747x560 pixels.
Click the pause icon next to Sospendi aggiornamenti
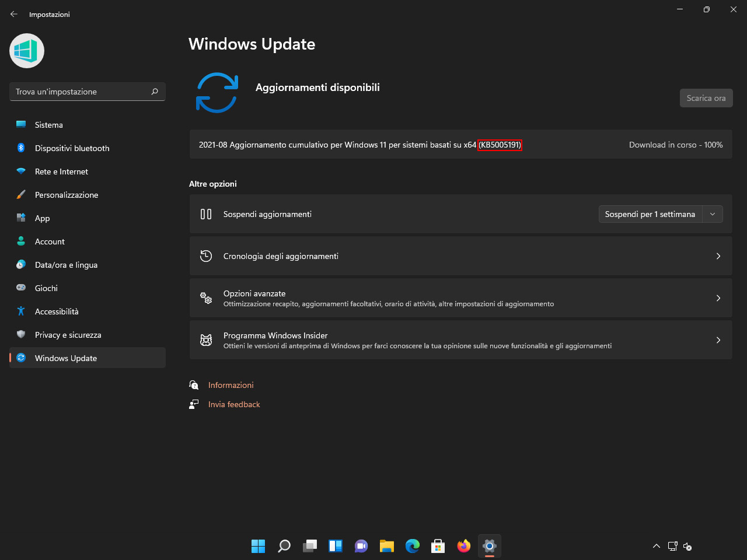206,214
